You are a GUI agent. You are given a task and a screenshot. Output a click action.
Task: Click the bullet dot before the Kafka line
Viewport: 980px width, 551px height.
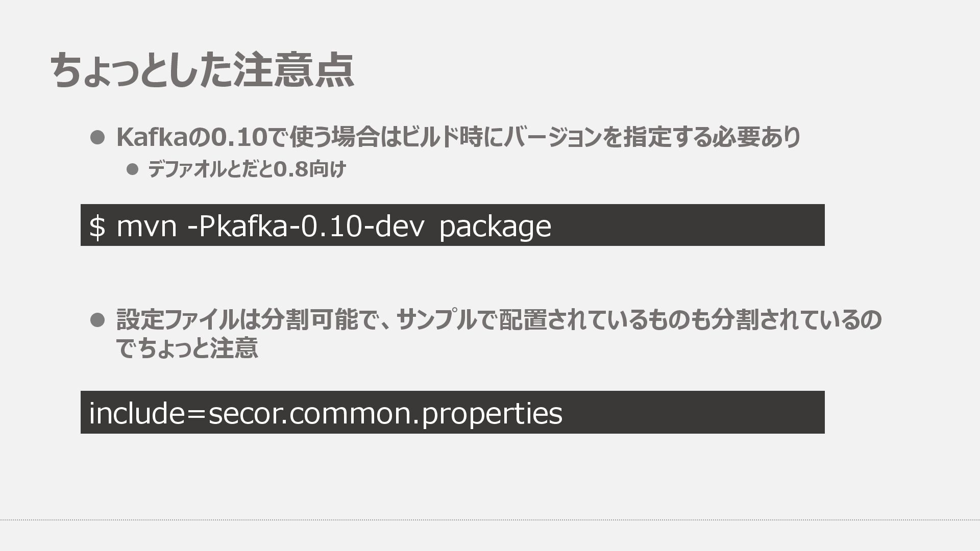(x=97, y=137)
